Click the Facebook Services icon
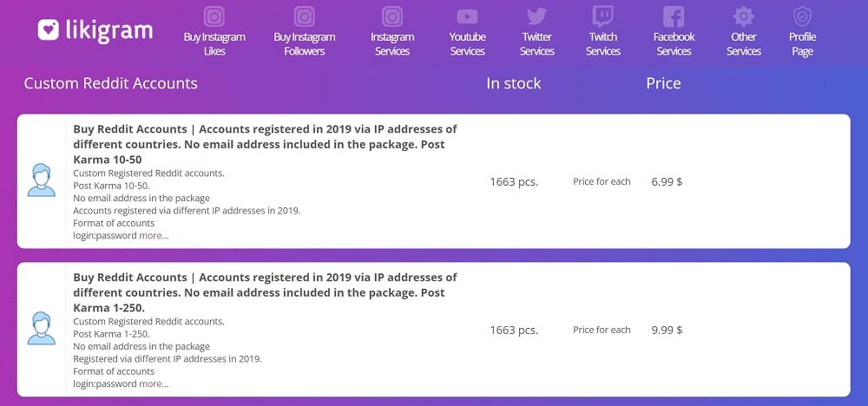The height and width of the screenshot is (406, 868). pos(674,16)
